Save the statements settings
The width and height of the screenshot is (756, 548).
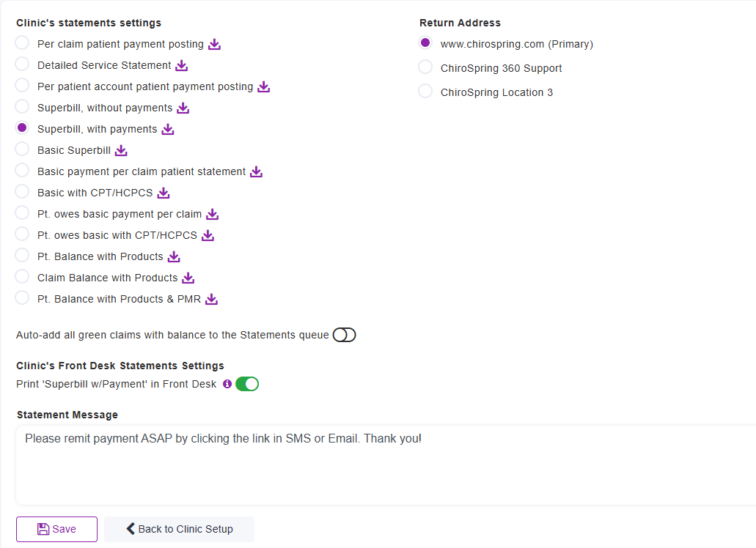click(56, 529)
